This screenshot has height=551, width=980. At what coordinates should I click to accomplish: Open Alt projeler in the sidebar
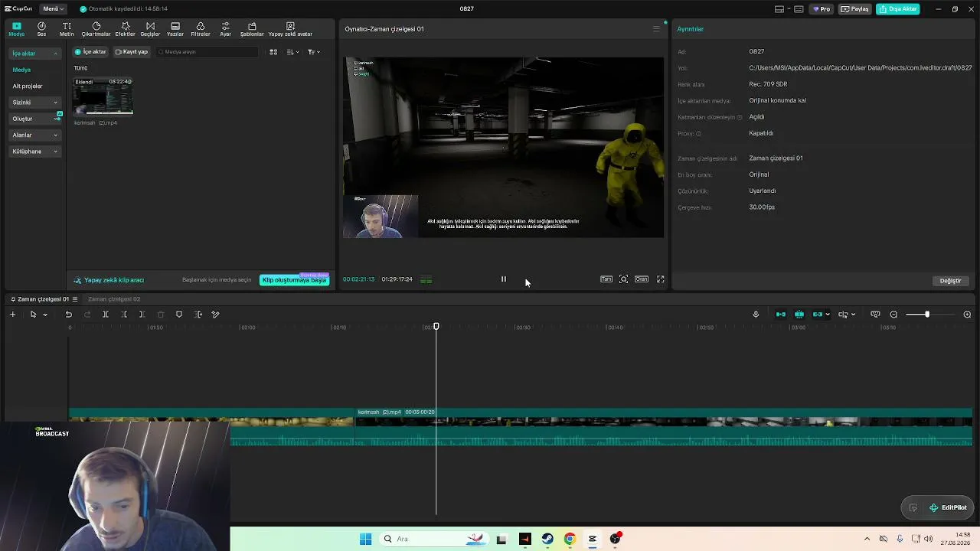click(28, 86)
